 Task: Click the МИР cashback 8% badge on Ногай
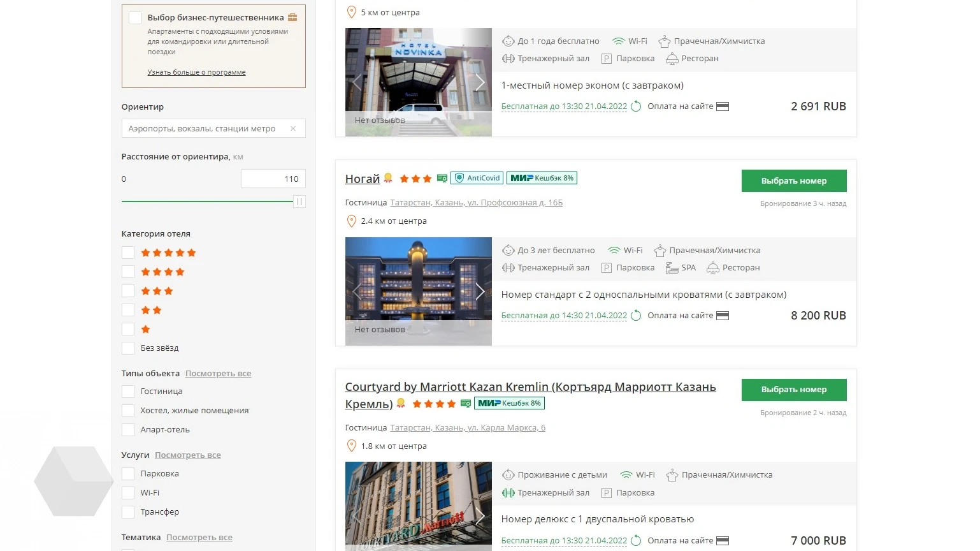click(x=542, y=178)
